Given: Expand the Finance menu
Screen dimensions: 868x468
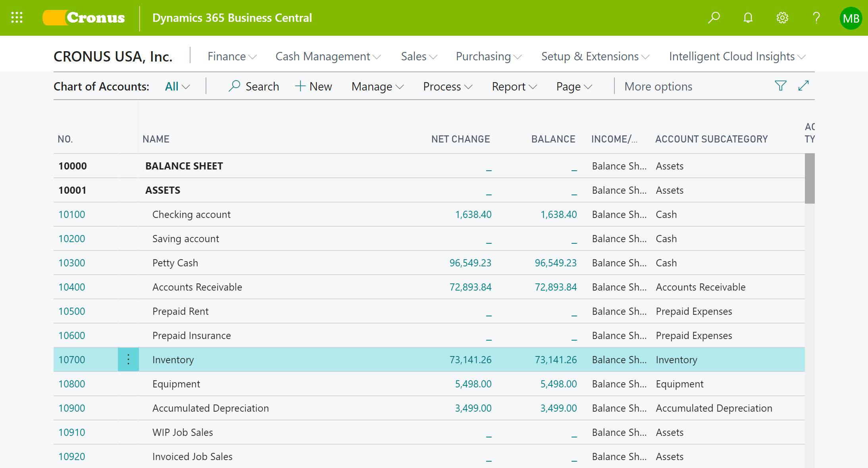Looking at the screenshot, I should (232, 56).
